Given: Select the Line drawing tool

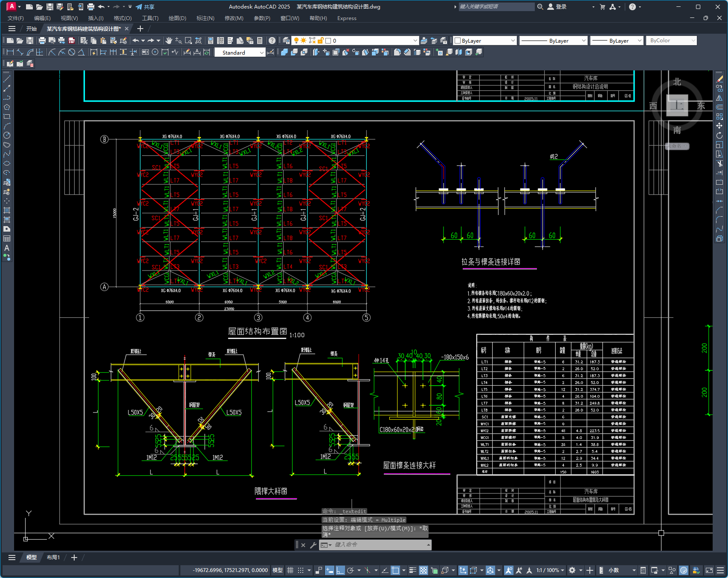Looking at the screenshot, I should pyautogui.click(x=7, y=79).
